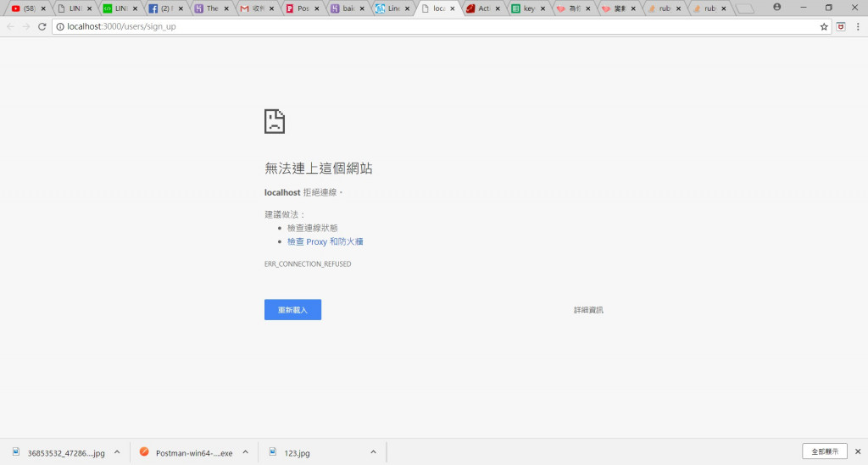The height and width of the screenshot is (465, 868).
Task: Open the Chrome profile avatar icon
Action: point(777,7)
